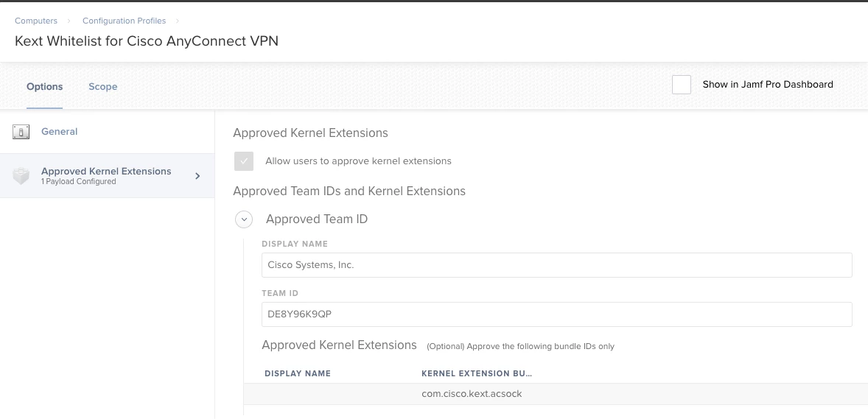This screenshot has height=419, width=868.
Task: Click the Display Name field with Cisco Systems, Inc.
Action: 556,265
